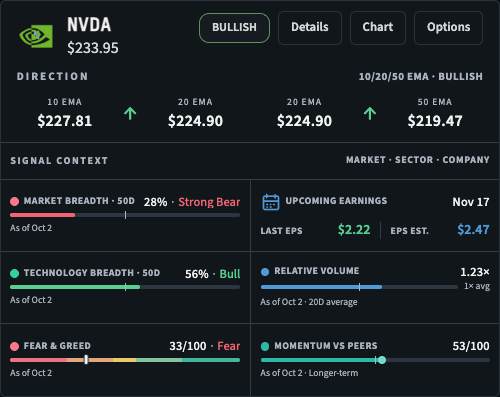The image size is (500, 397).
Task: Click the '10/20/50 EMA · BULLISH' label
Action: pyautogui.click(x=421, y=77)
